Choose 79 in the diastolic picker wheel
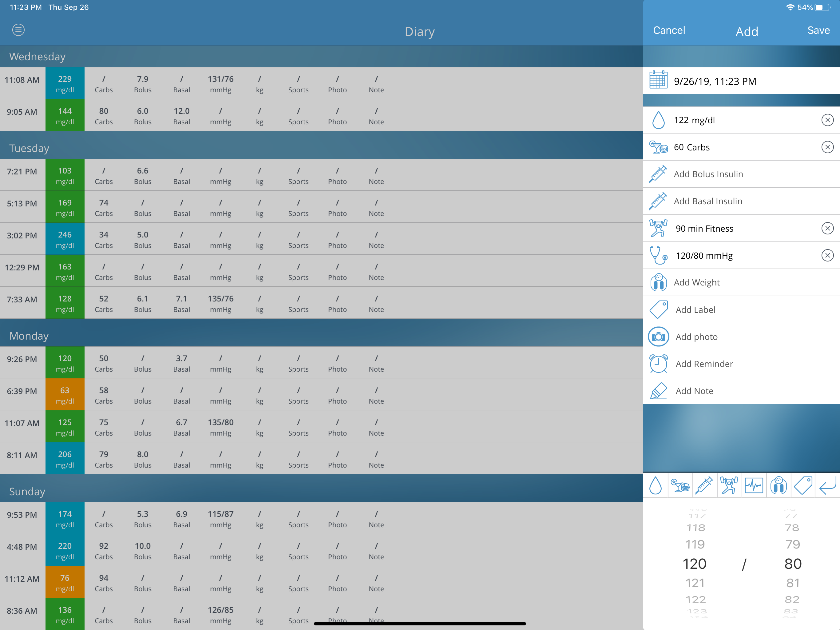This screenshot has height=630, width=840. (x=793, y=544)
